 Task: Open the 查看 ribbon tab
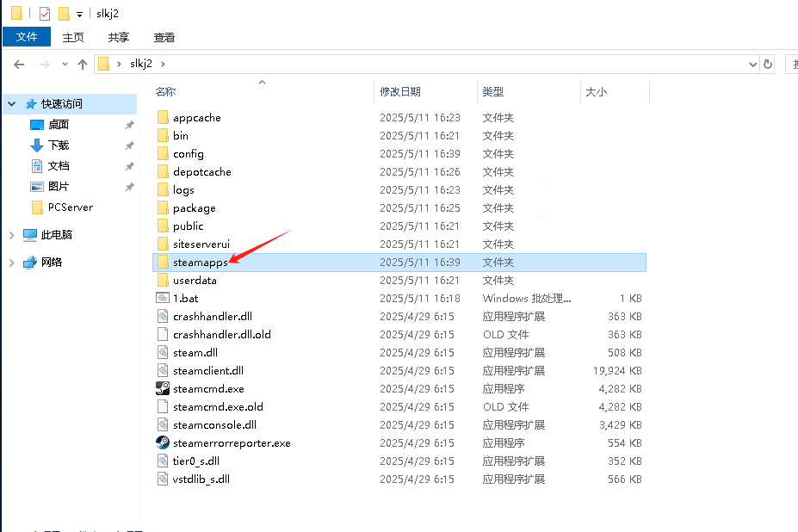coord(164,37)
